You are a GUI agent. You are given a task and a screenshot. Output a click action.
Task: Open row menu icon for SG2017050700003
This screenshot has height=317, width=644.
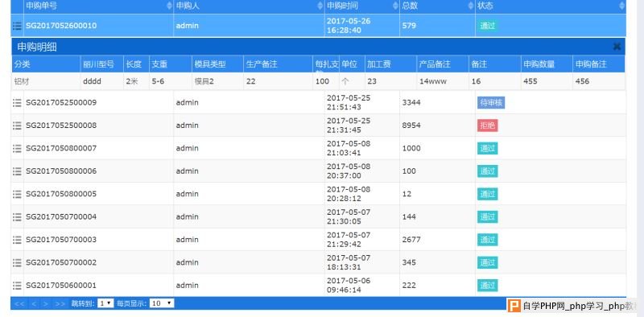tap(17, 240)
